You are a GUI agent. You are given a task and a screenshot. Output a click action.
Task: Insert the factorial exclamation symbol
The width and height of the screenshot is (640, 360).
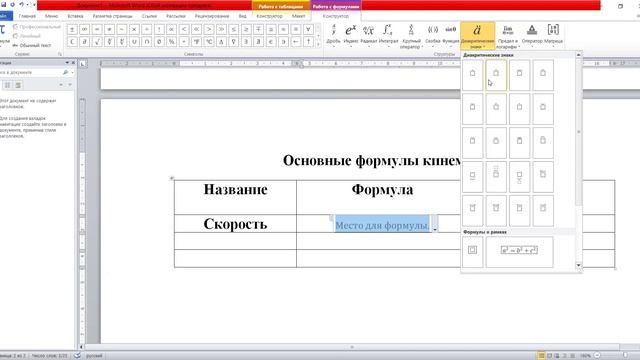point(159,29)
